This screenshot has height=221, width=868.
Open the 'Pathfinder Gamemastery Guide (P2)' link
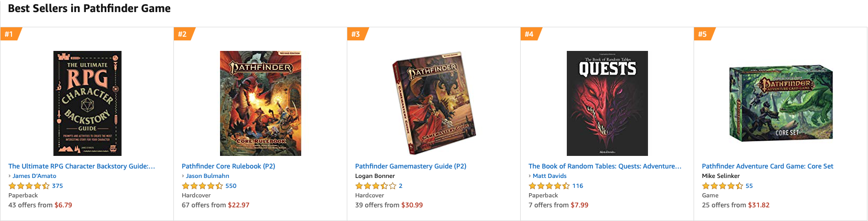(x=411, y=166)
